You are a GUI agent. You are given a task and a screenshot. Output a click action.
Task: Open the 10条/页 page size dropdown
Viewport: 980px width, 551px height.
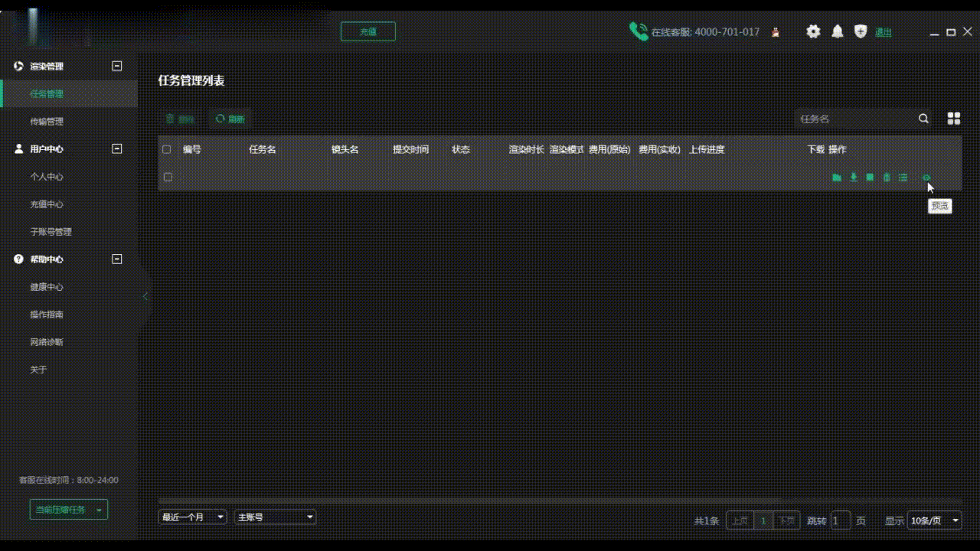[x=934, y=521]
